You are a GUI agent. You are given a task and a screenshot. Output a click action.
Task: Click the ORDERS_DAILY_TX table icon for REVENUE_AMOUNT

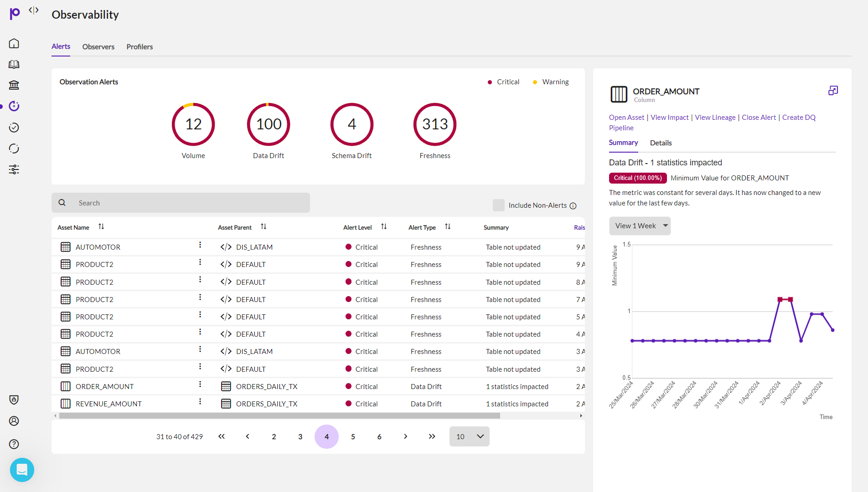226,404
